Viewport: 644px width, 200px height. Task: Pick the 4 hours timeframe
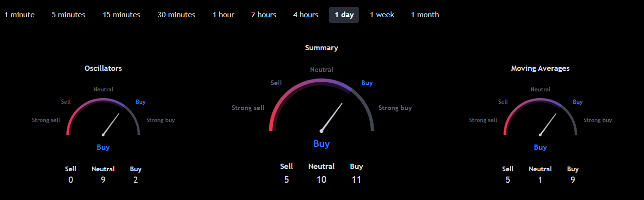coord(305,15)
